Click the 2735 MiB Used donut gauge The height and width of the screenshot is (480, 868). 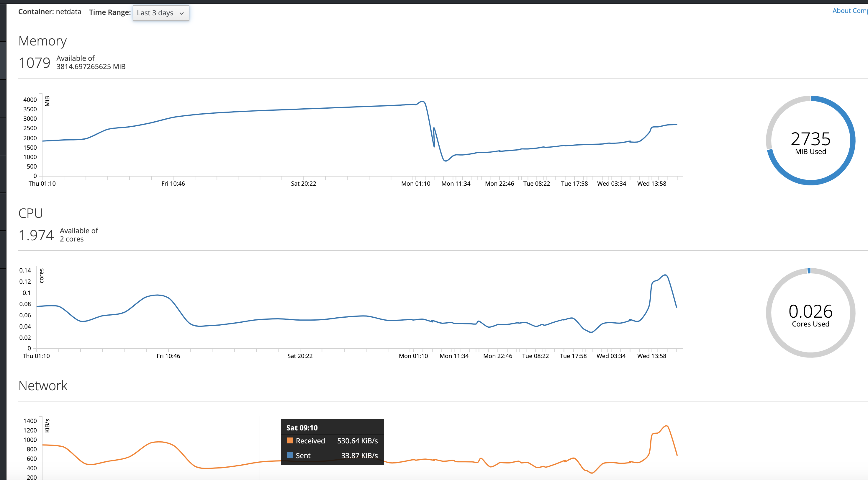pyautogui.click(x=810, y=141)
